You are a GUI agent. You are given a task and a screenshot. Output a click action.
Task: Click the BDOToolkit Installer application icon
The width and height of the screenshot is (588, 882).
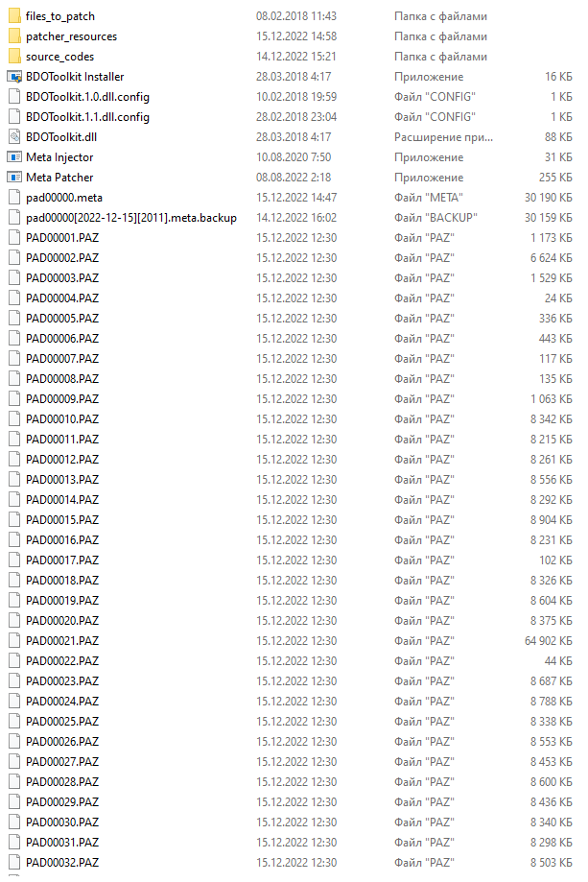point(14,77)
